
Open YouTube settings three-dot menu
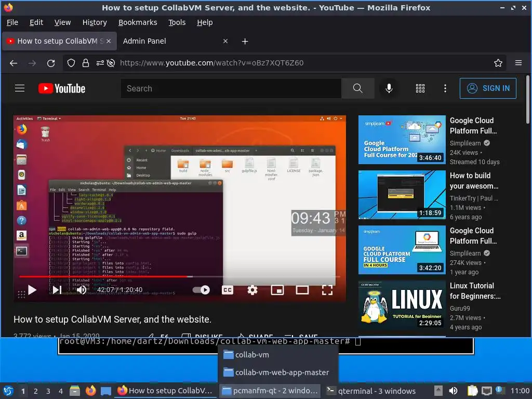click(445, 88)
